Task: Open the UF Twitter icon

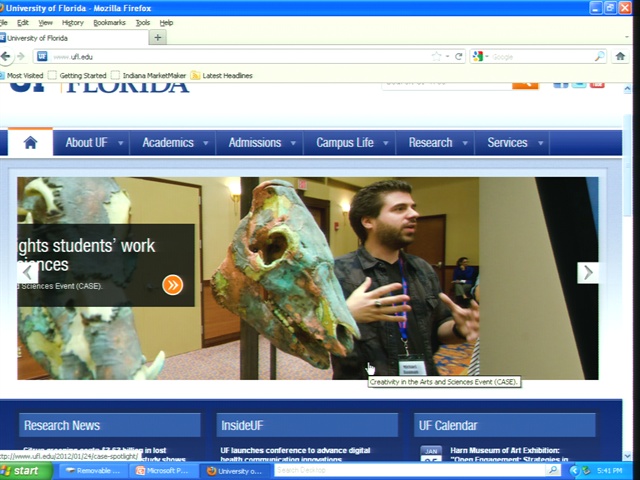Action: (x=579, y=84)
